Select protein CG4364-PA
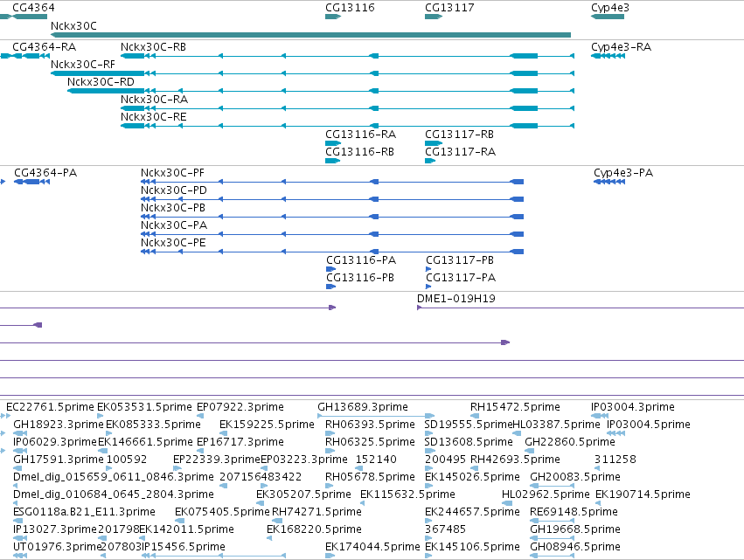744x560 pixels. point(45,173)
